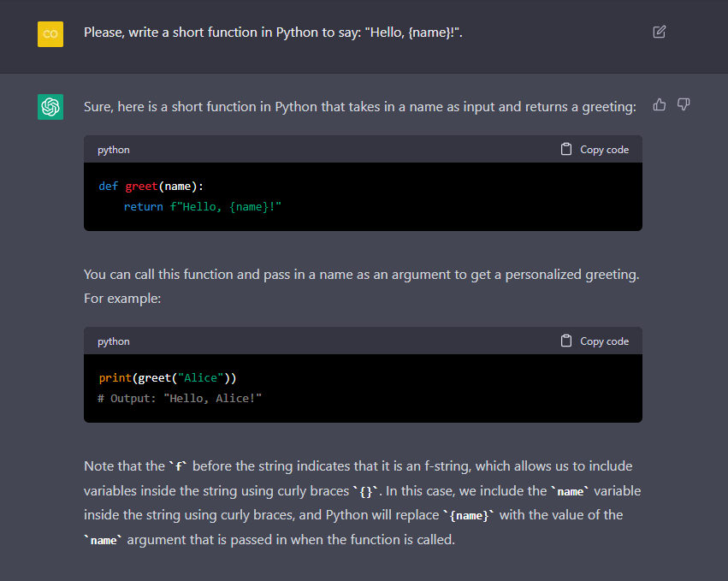Click the user prompt about Python function
The width and height of the screenshot is (728, 581).
point(273,33)
